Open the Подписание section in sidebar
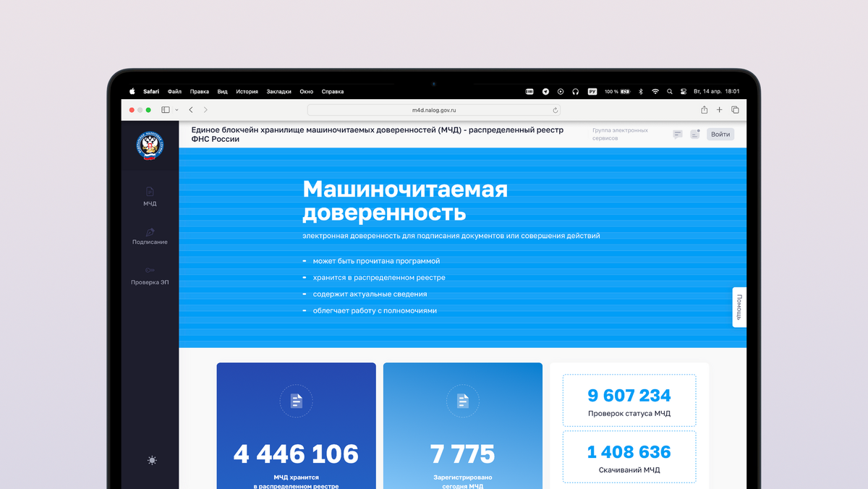The width and height of the screenshot is (868, 489). 150,237
